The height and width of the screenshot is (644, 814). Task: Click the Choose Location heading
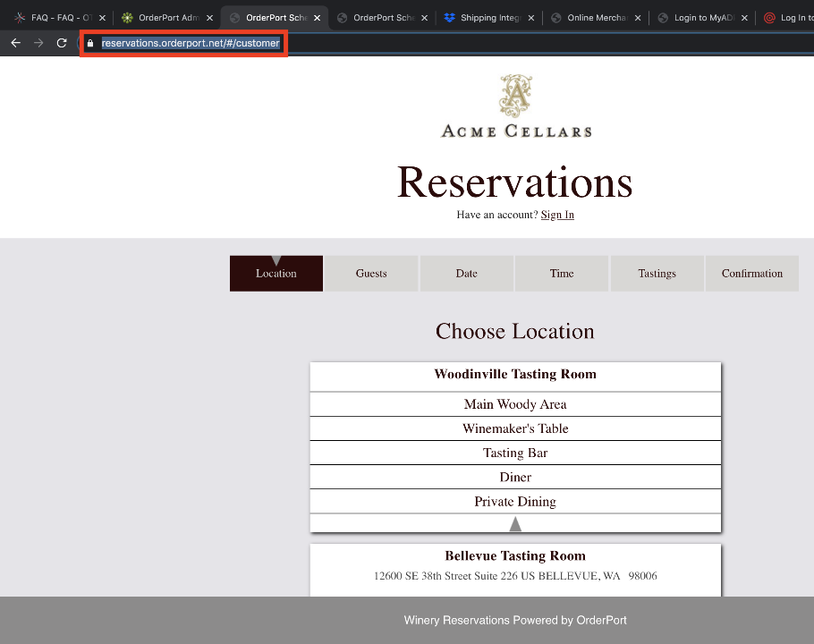[x=515, y=332]
